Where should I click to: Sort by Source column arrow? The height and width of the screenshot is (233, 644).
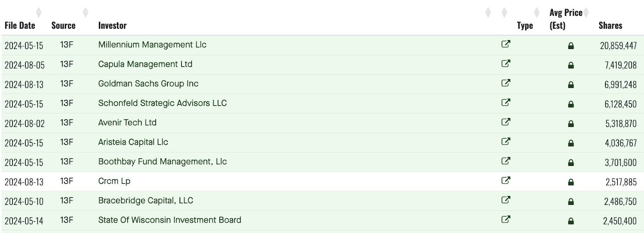pos(85,13)
